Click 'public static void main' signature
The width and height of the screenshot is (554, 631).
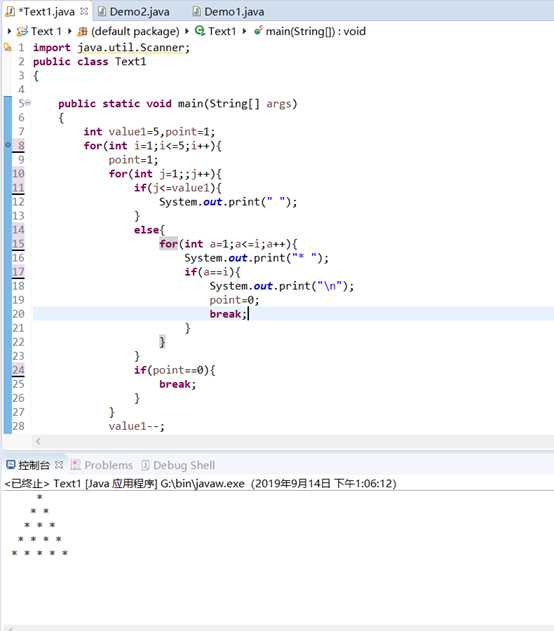177,104
